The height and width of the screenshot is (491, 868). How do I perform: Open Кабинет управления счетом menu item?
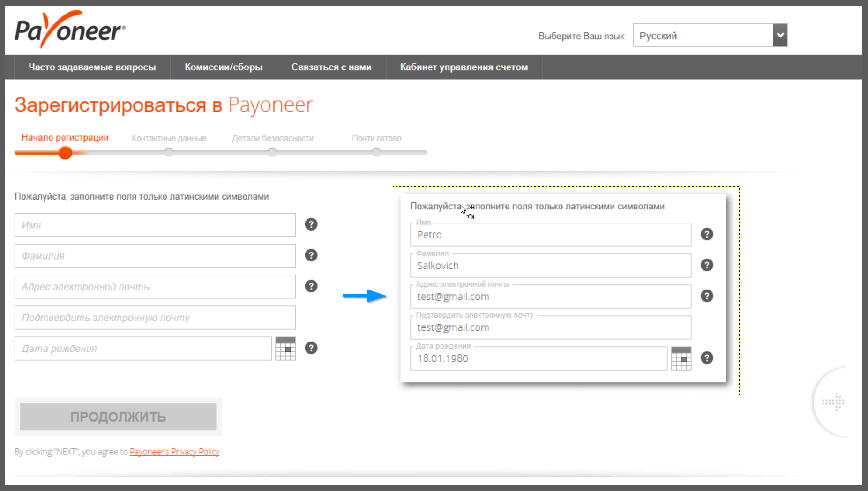coord(464,67)
